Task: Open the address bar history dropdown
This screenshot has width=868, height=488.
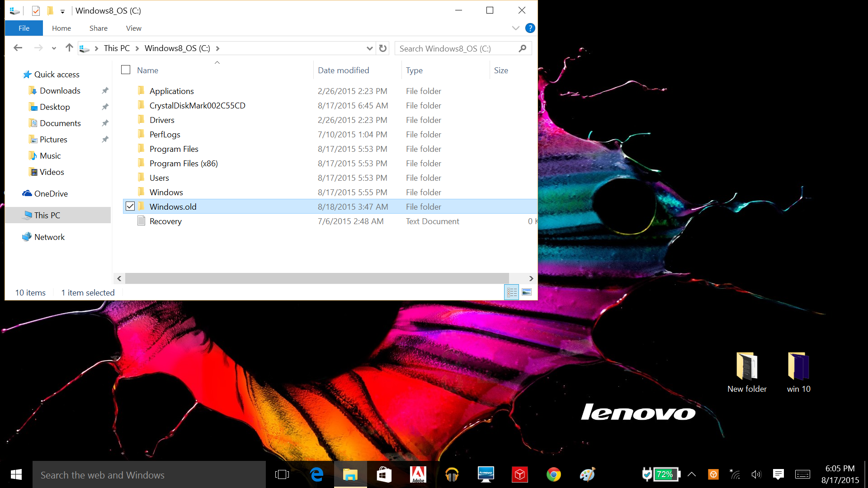Action: [x=370, y=48]
